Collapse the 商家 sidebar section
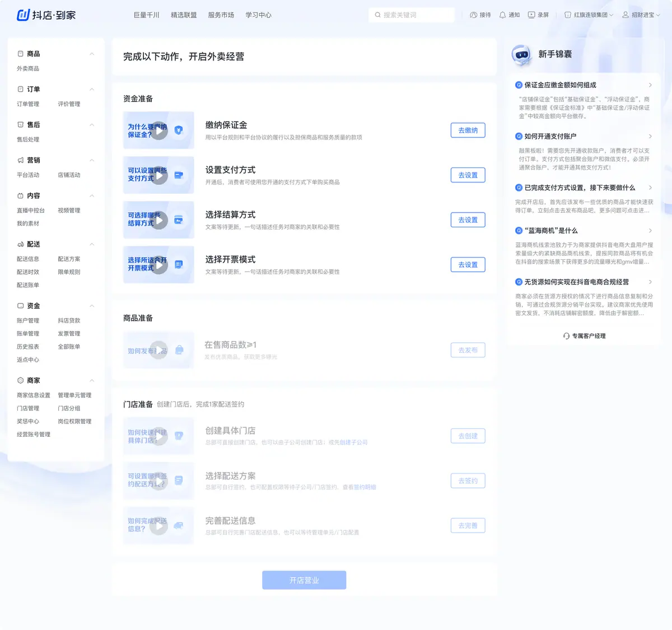The image size is (672, 630). (x=92, y=380)
